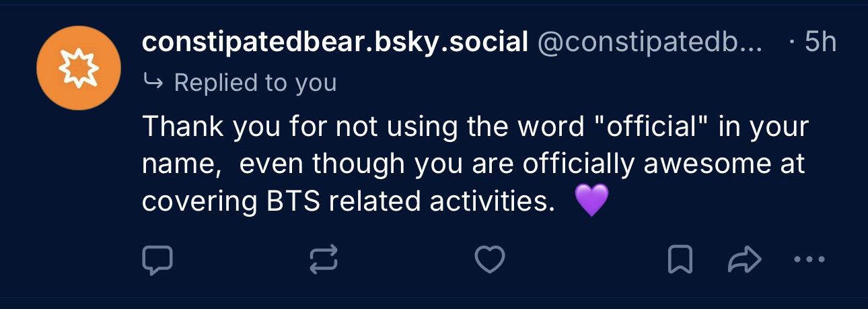Screen dimensions: 868x309
Task: Click the word "covering" in the last line
Action: (200, 201)
